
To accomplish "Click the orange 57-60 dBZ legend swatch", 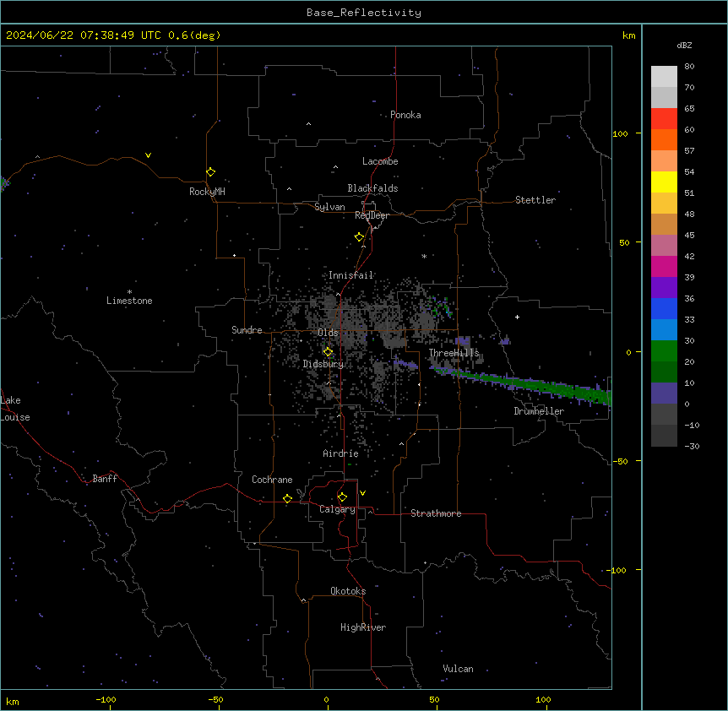I will coord(664,139).
